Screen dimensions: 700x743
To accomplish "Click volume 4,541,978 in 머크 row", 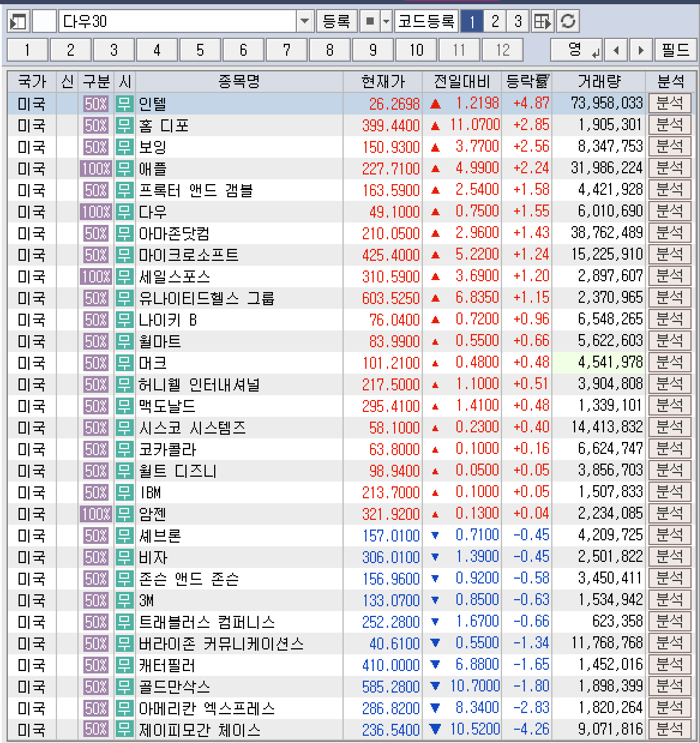I will (610, 362).
